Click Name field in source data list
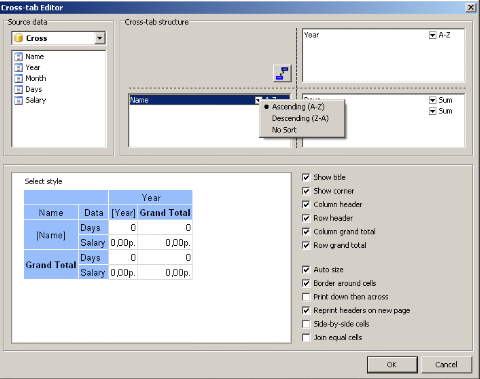Screen dimensions: 480x379 click(x=35, y=57)
